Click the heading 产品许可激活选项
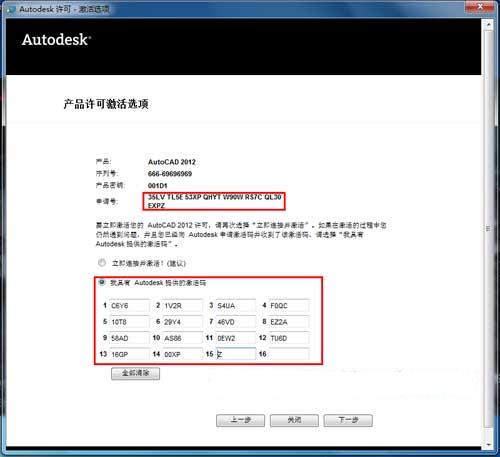The image size is (500, 457). click(106, 104)
